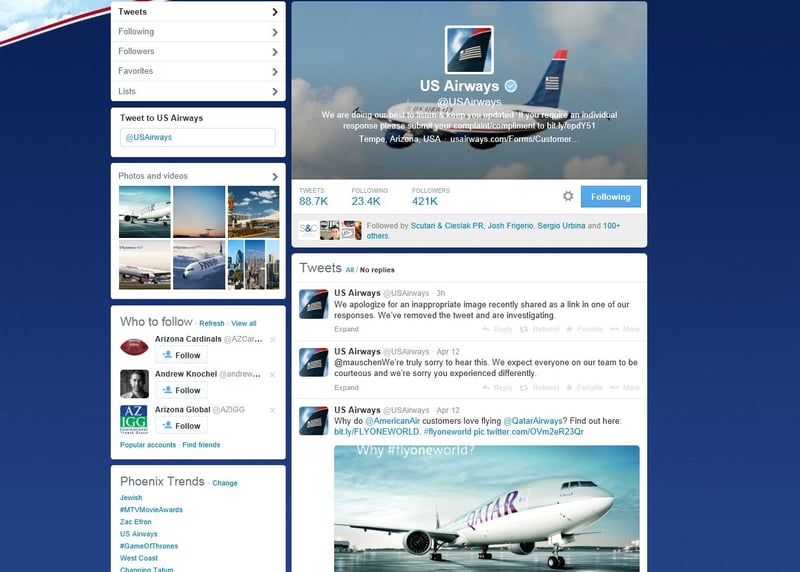Expand the apology tweet from 3h ago

(346, 329)
